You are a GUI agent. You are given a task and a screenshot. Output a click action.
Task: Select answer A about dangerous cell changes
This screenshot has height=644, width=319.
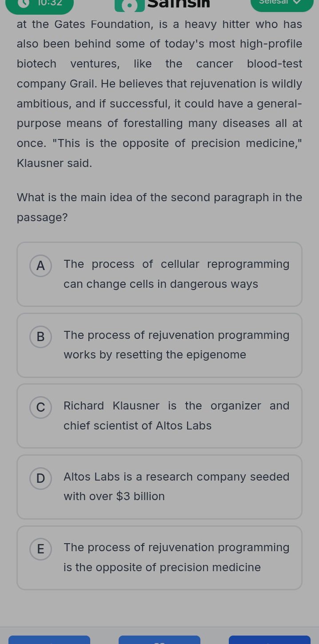click(159, 274)
